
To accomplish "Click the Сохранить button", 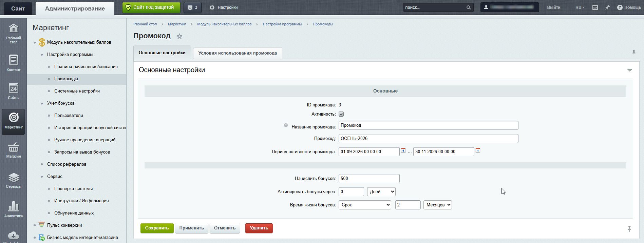I will (x=157, y=228).
